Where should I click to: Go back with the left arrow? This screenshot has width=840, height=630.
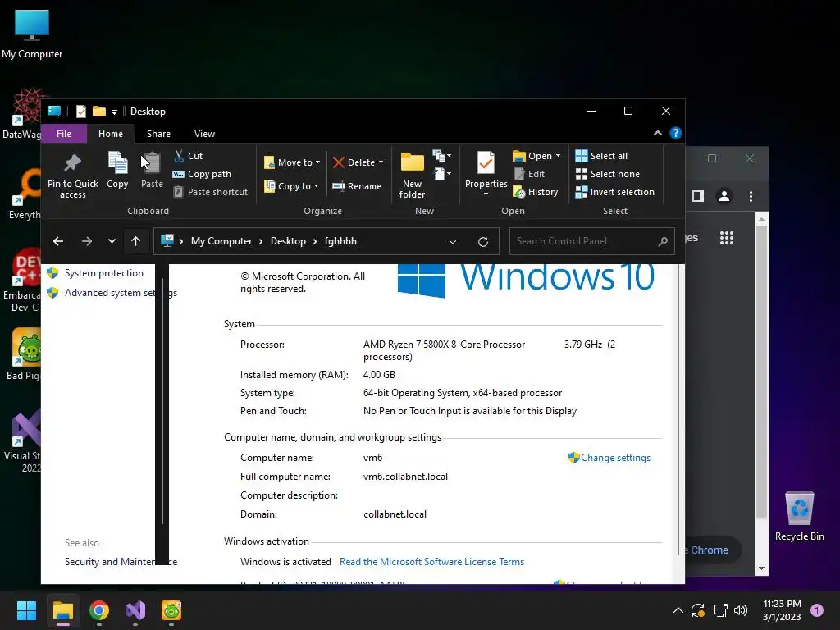[x=58, y=242]
